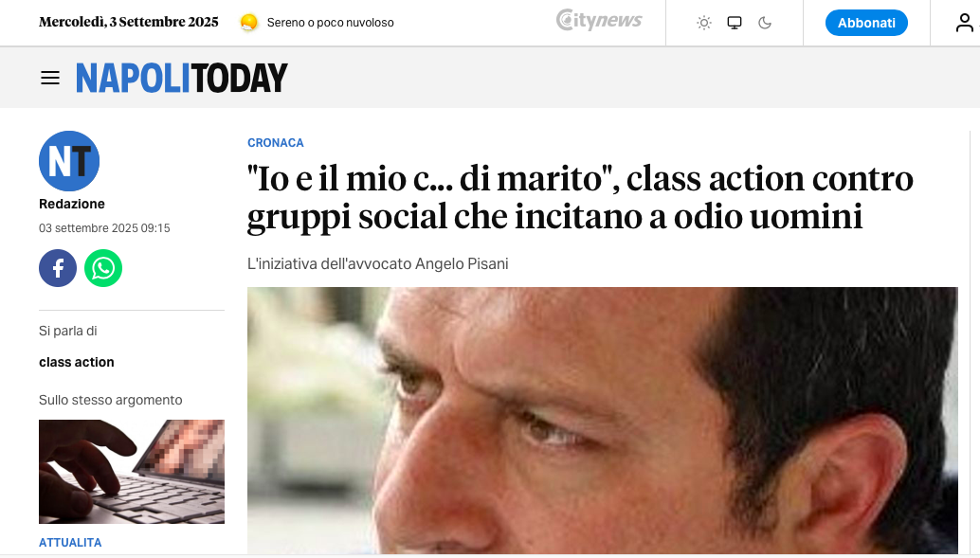Click the Redazione author name
This screenshot has height=558, width=980.
click(72, 204)
